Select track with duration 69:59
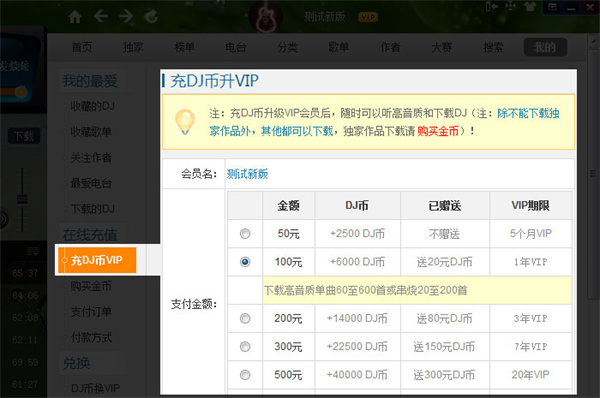 pos(25,362)
